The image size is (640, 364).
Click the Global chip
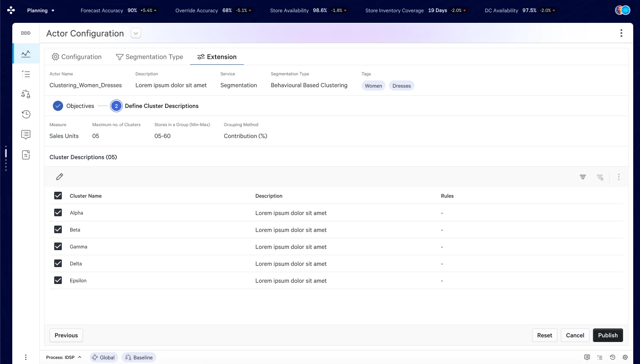point(103,357)
